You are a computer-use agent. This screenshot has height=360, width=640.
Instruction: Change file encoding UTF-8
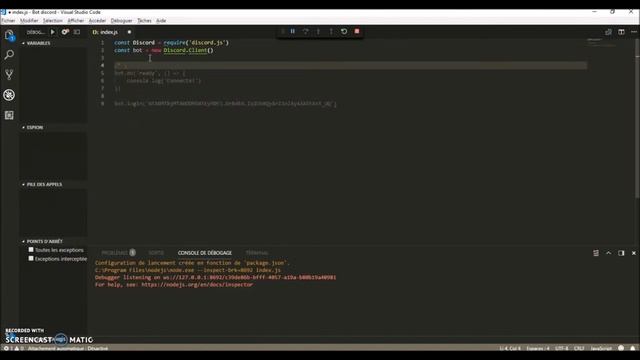(562, 348)
